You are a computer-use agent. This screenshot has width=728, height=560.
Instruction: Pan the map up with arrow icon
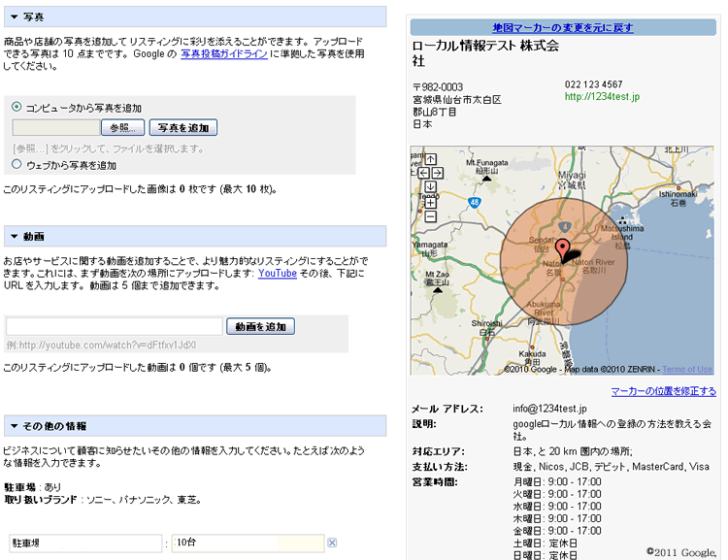(x=430, y=159)
